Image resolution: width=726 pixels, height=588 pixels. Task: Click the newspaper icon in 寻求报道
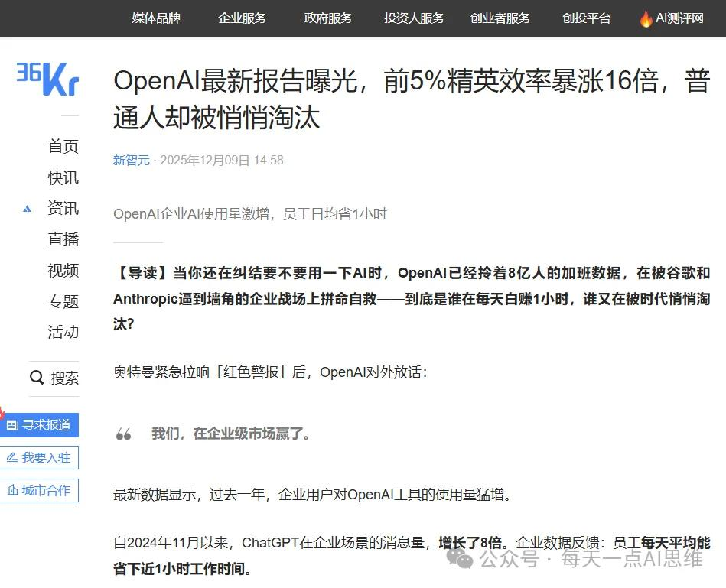tap(12, 424)
